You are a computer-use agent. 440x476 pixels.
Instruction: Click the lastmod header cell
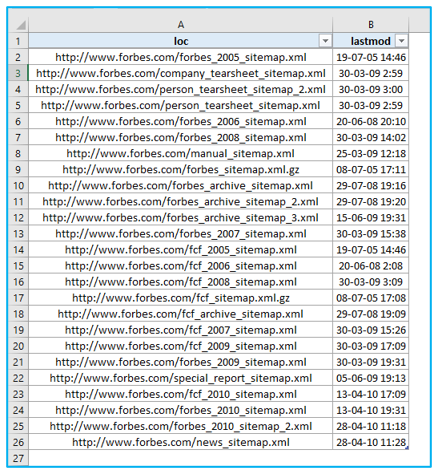[x=371, y=41]
